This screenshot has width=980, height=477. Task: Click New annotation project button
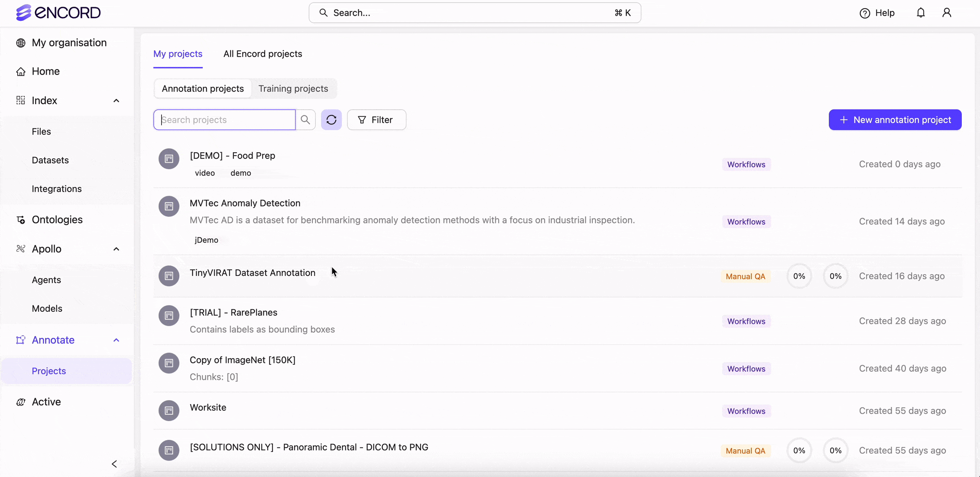click(895, 120)
